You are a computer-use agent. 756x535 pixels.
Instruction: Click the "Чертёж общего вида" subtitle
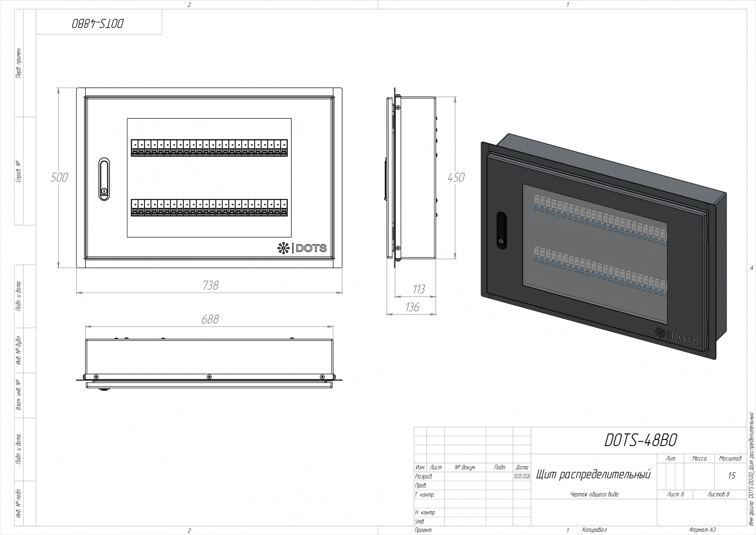[594, 495]
